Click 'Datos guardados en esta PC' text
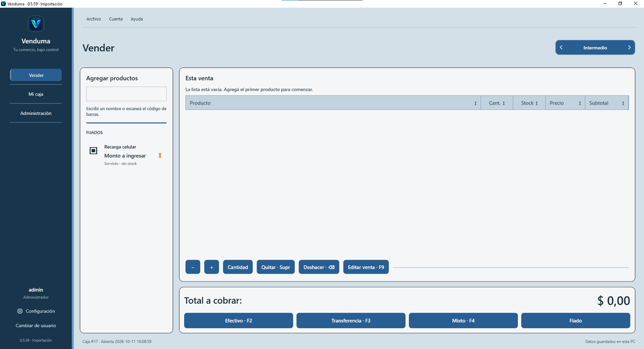This screenshot has height=349, width=644. click(610, 341)
